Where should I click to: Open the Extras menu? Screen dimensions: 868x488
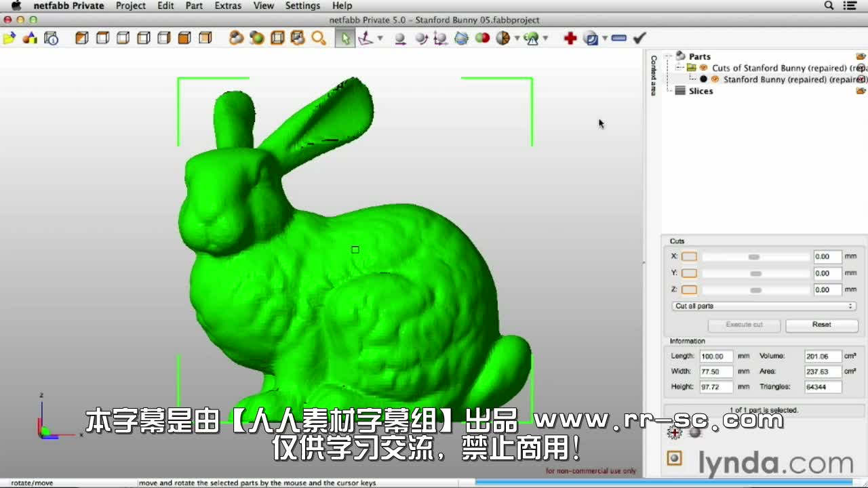(228, 5)
